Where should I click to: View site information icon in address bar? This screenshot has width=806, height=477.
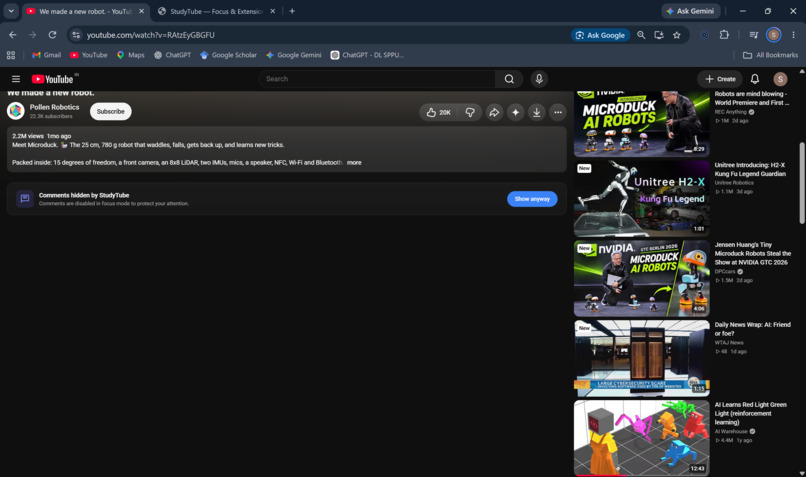click(x=76, y=35)
